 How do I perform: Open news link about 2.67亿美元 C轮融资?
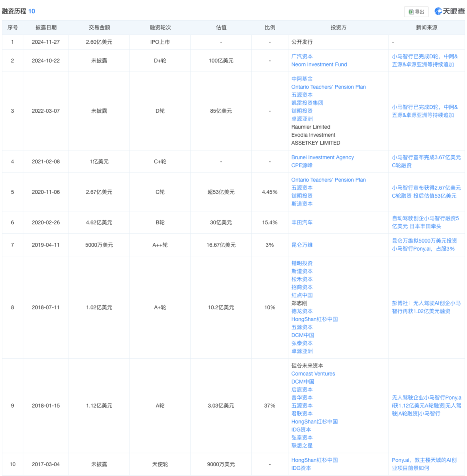point(426,192)
